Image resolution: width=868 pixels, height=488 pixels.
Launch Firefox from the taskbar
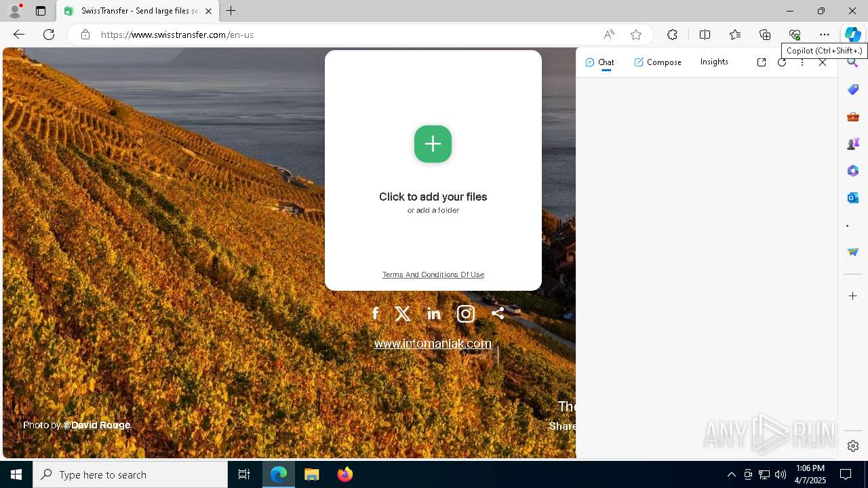345,474
